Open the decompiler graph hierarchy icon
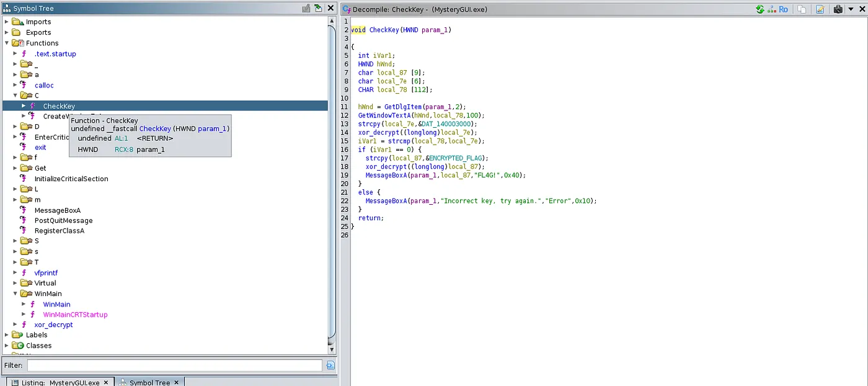 tap(772, 9)
